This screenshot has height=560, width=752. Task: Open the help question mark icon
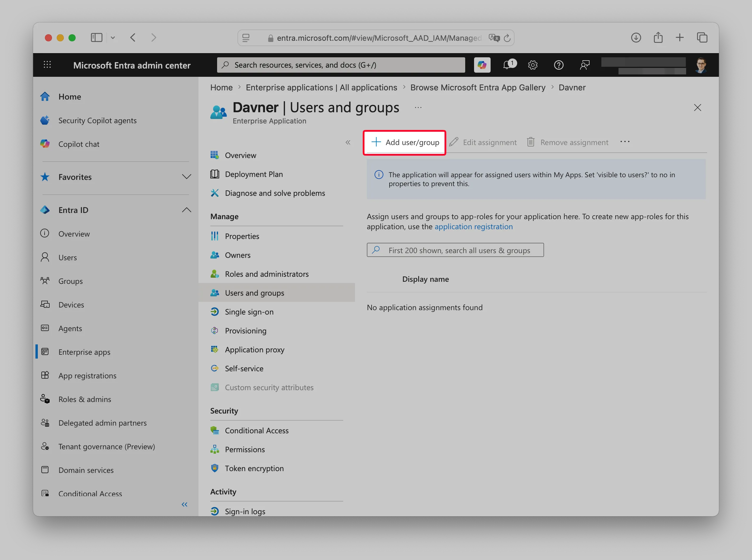tap(559, 65)
